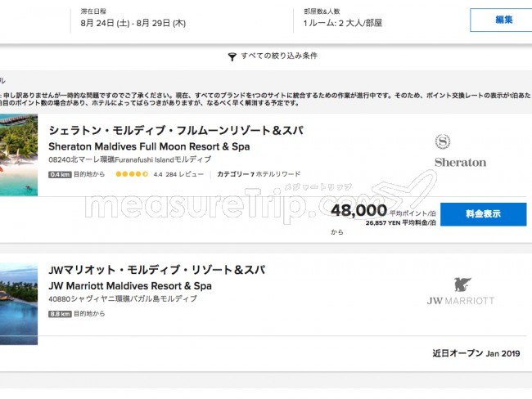Click the Sheraton star rating circles

[x=131, y=174]
